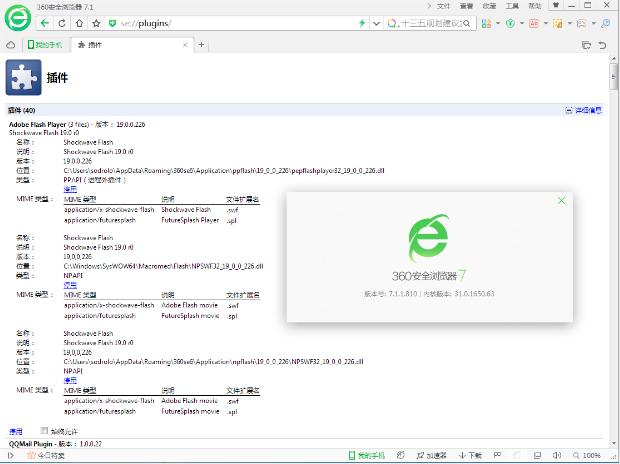Click the tab list window icon
The image size is (620, 464).
tap(586, 45)
